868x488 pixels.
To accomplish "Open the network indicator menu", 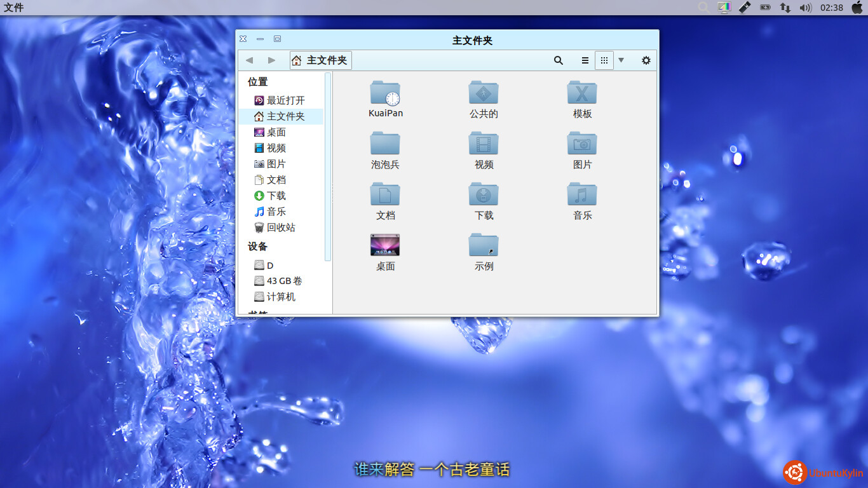I will (x=785, y=8).
